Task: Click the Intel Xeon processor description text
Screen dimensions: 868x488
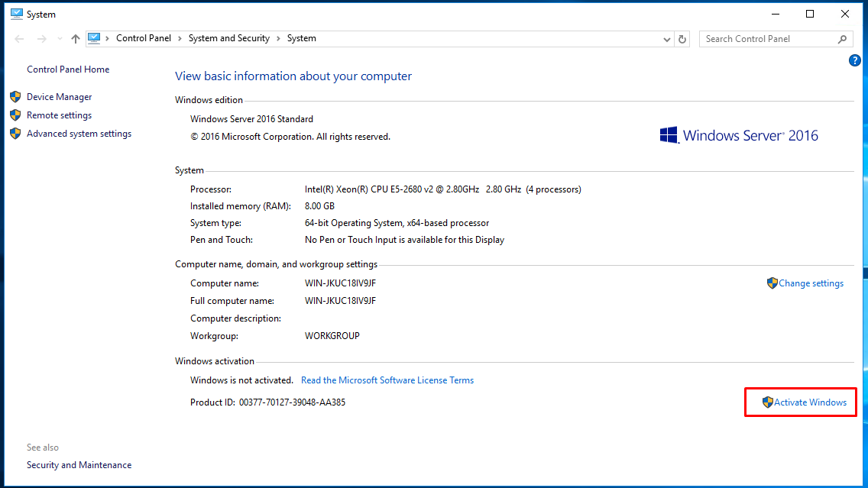Action: point(443,189)
